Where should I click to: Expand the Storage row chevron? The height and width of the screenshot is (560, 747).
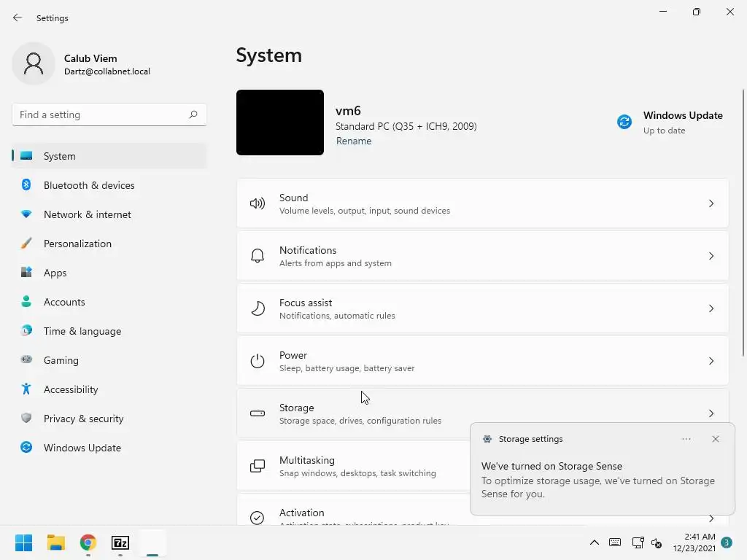pos(711,413)
